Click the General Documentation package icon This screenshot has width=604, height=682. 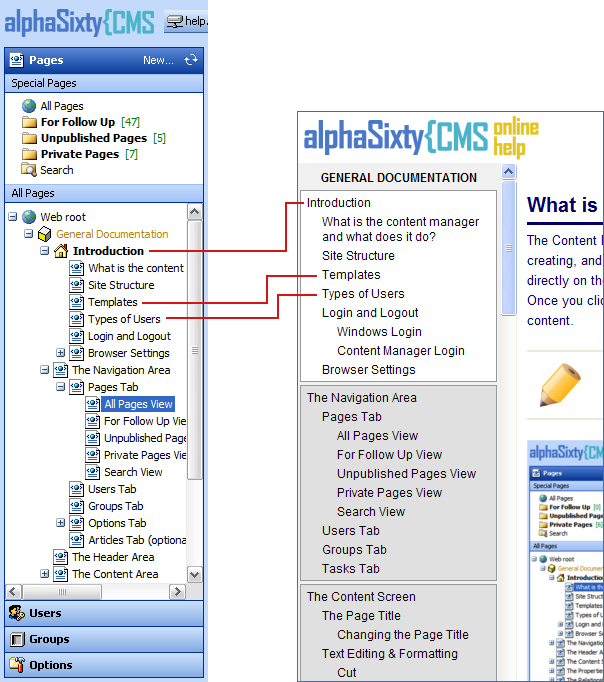pos(44,234)
